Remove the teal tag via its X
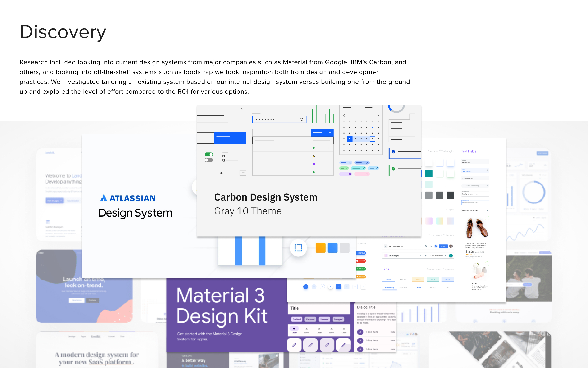The height and width of the screenshot is (368, 588). [x=364, y=168]
